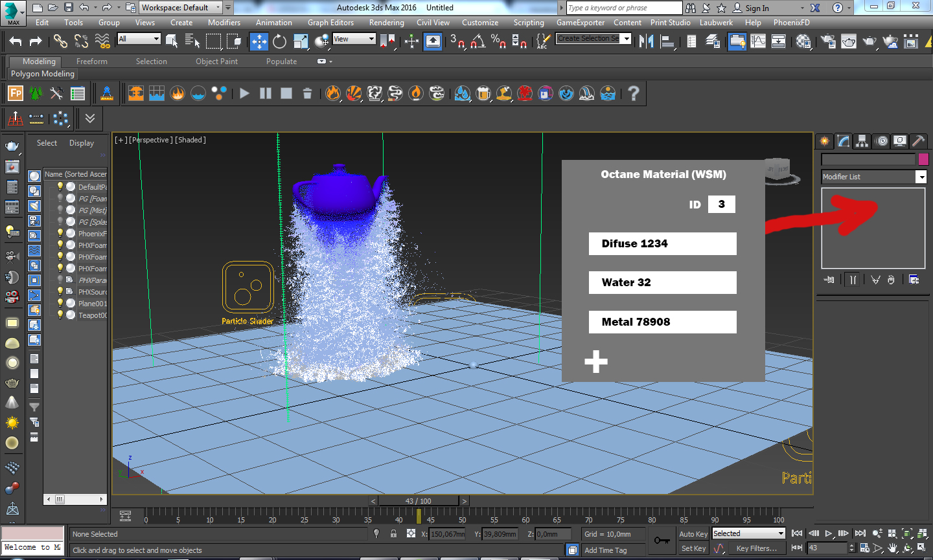Open the Selected key filter dropdown
933x560 pixels.
(749, 533)
